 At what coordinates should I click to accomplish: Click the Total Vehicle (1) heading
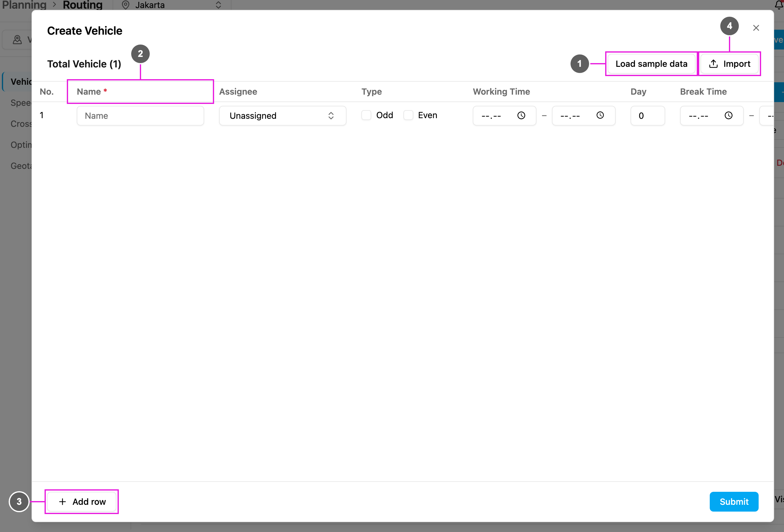[x=84, y=64]
